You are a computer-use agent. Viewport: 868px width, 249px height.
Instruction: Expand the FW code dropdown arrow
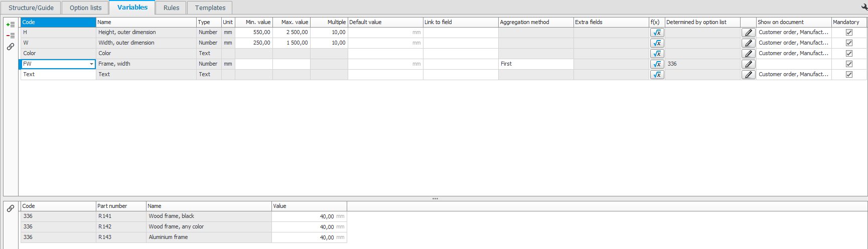click(91, 64)
